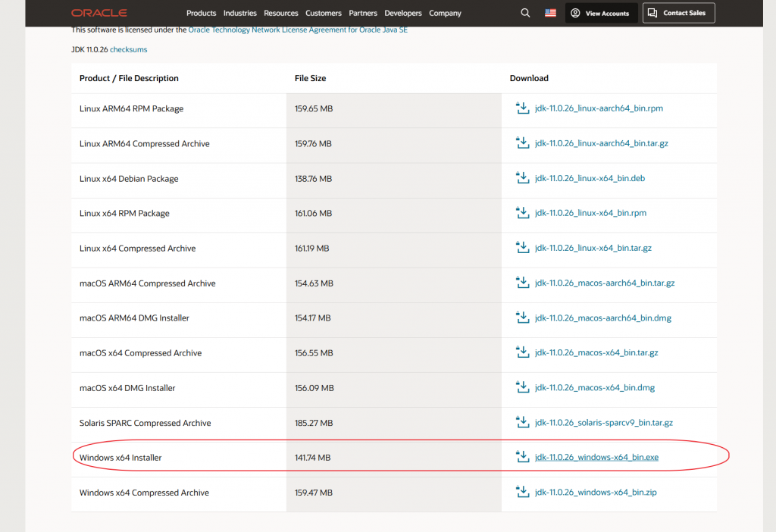Click the download icon for linux-x64_bin.rpm
Screen dimensions: 776x532
tap(523, 213)
